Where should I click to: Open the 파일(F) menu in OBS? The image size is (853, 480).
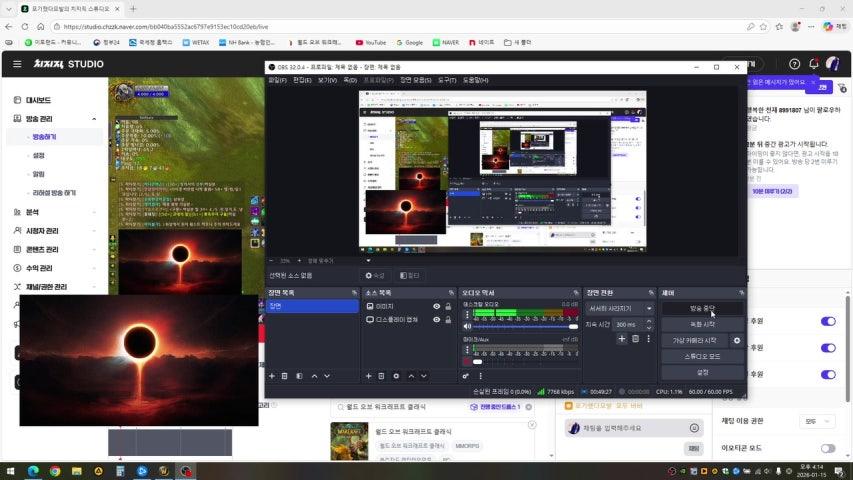pos(277,80)
